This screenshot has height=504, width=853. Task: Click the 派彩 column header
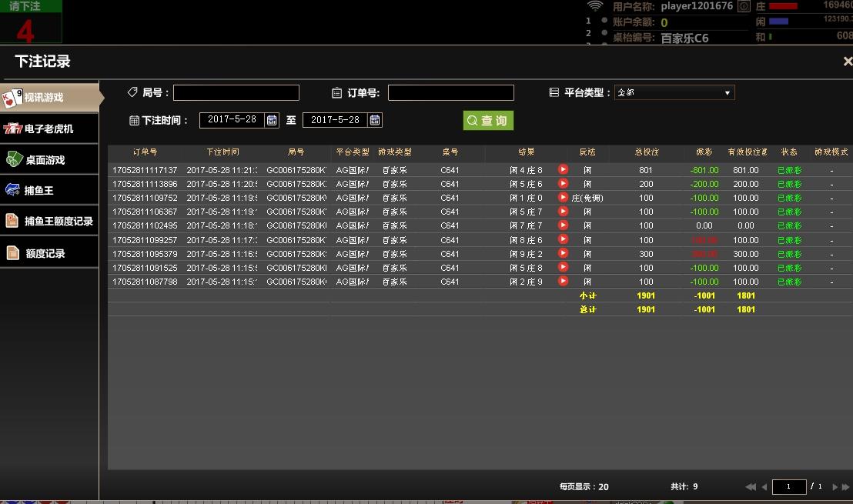pos(704,152)
